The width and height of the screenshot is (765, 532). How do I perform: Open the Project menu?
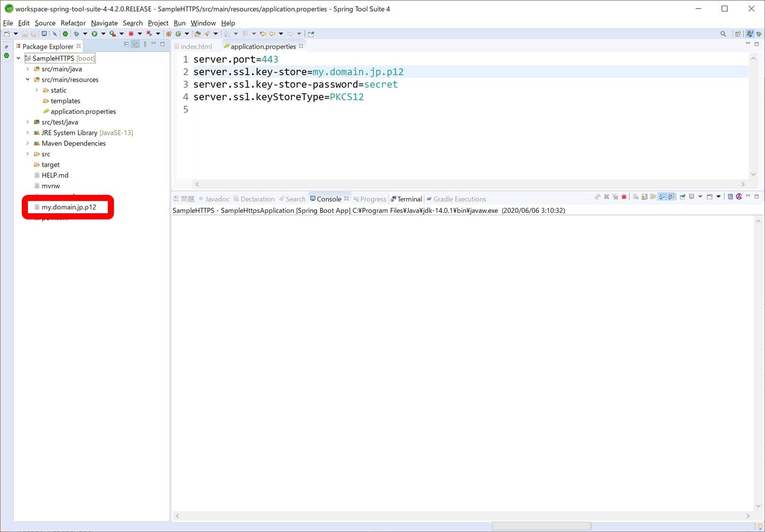point(158,23)
